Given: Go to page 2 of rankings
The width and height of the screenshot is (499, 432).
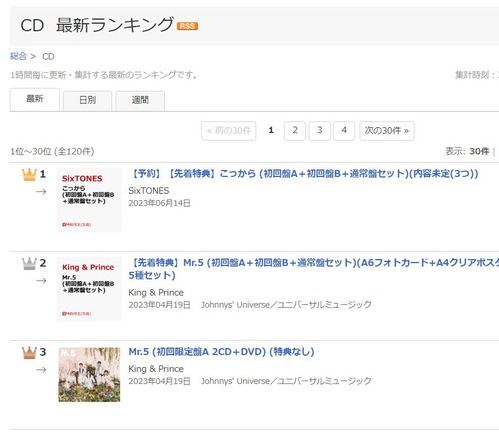Looking at the screenshot, I should pyautogui.click(x=295, y=131).
